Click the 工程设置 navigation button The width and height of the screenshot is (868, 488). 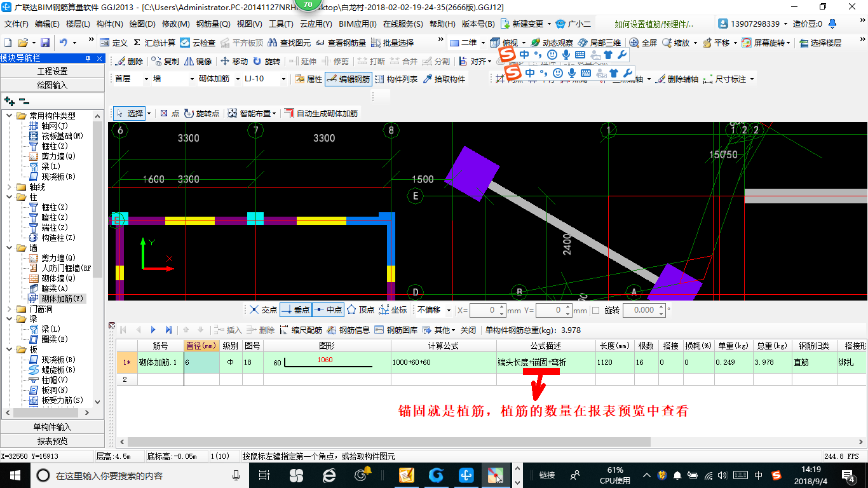pyautogui.click(x=52, y=71)
